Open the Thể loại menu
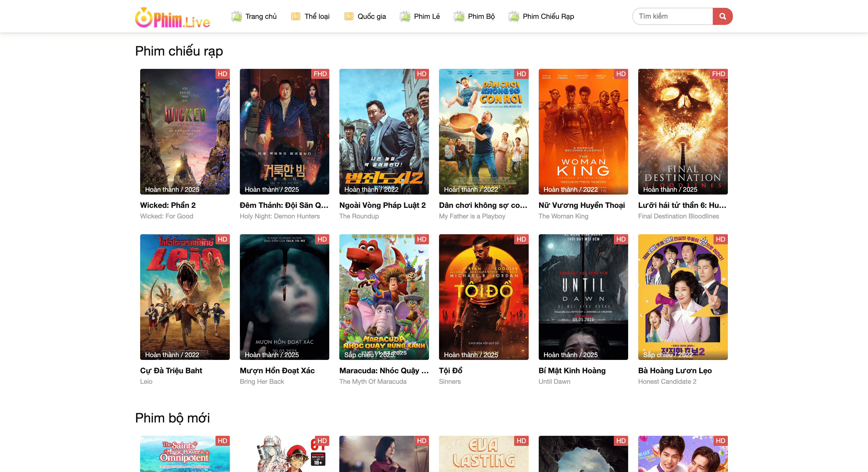 317,16
